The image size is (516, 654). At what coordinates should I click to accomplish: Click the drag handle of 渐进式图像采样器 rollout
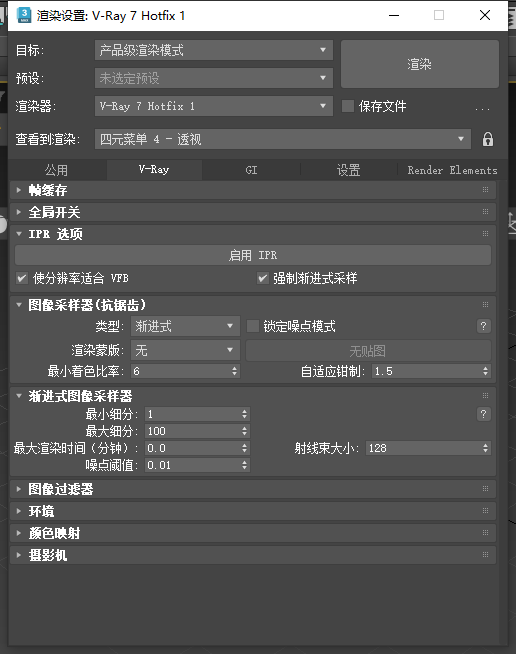coord(485,396)
